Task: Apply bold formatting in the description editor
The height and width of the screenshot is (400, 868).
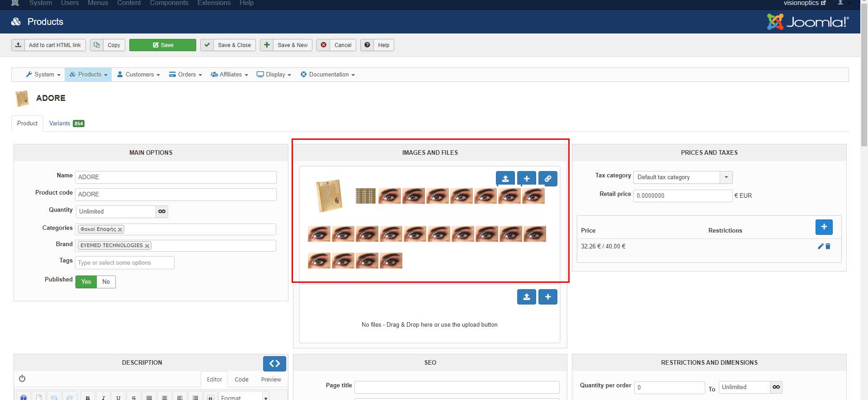Action: tap(88, 398)
